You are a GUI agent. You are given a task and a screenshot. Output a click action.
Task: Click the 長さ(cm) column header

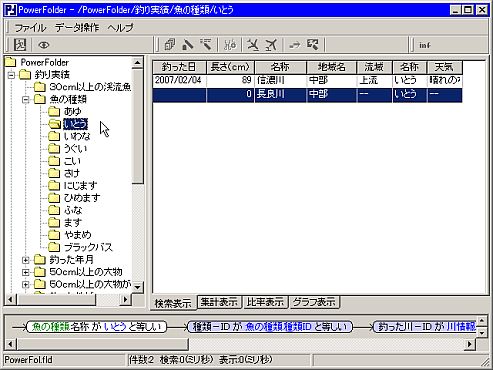point(230,67)
